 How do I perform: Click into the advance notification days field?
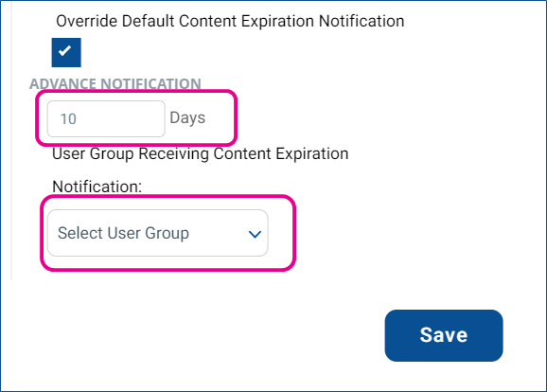coord(106,118)
